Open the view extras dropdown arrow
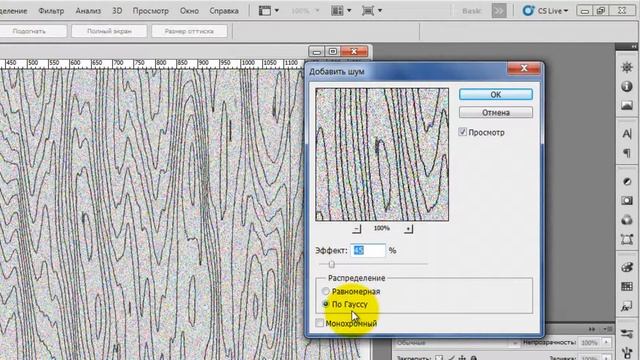The width and height of the screenshot is (640, 360). pos(277,11)
